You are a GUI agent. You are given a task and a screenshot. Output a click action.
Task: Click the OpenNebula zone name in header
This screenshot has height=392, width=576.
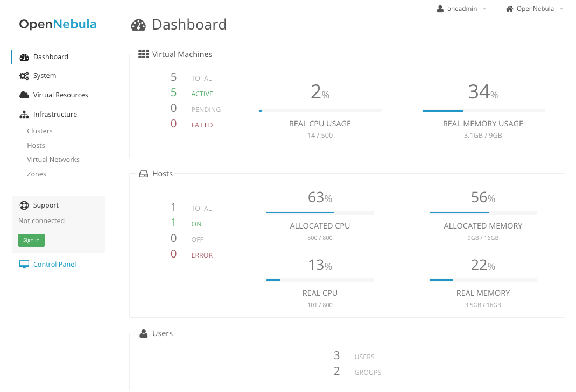[535, 9]
